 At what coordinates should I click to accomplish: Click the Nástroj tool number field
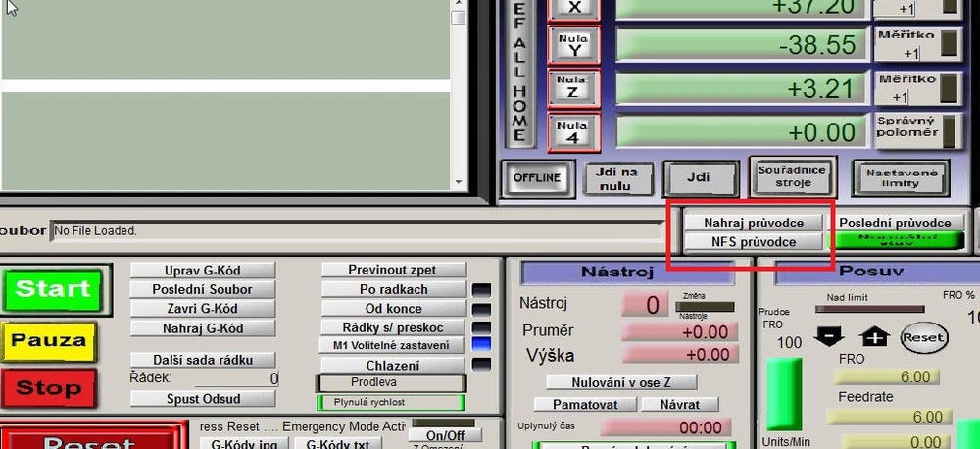(643, 305)
